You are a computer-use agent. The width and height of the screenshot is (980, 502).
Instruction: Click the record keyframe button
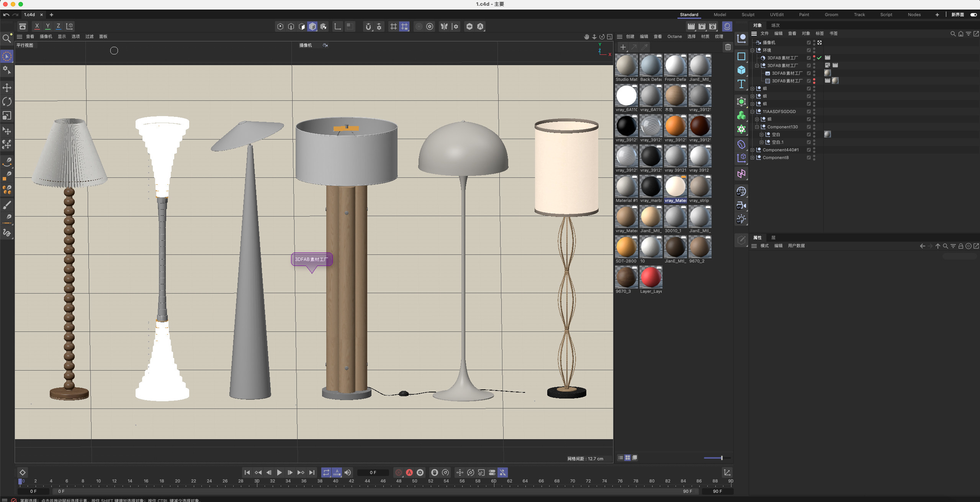click(399, 472)
